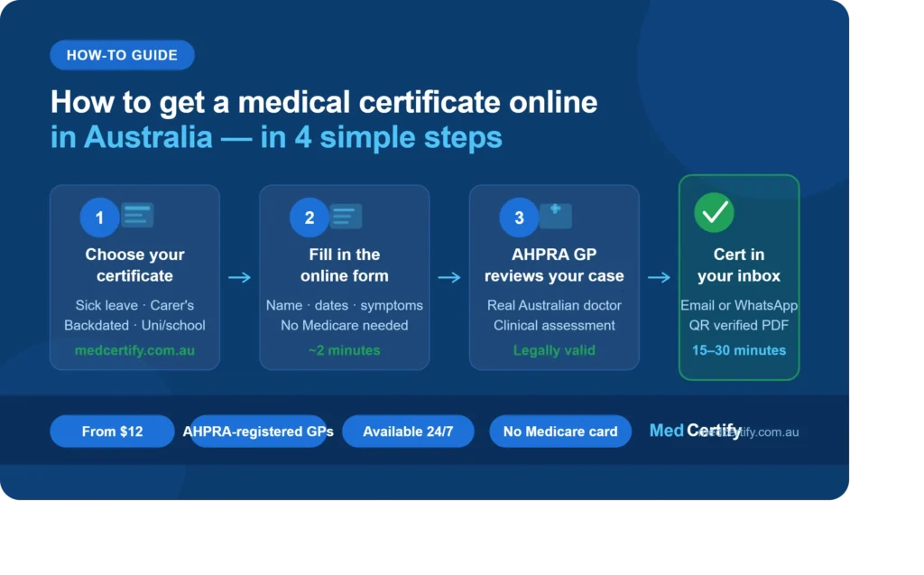Select the AHPRA-registered GPs pill
924x575 pixels.
(x=258, y=431)
